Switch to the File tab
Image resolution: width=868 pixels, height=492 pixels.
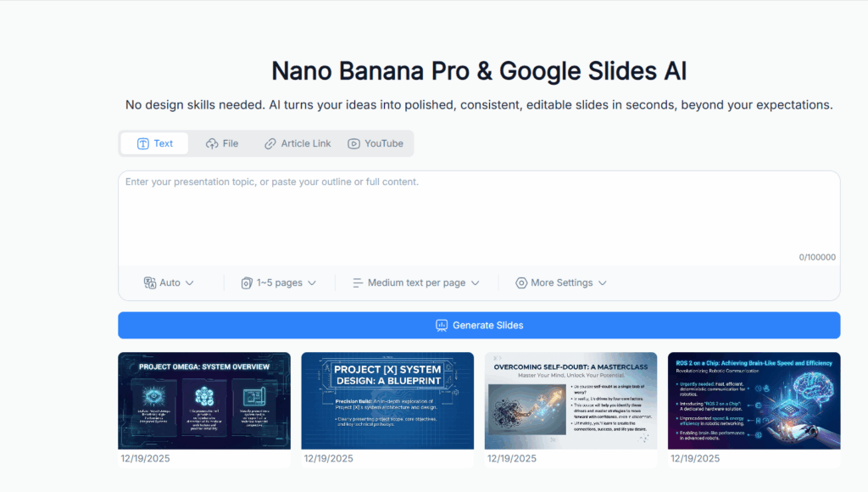(222, 143)
